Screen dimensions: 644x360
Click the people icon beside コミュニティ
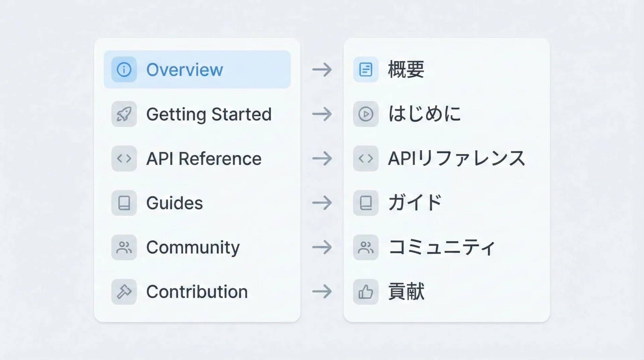[x=366, y=248]
